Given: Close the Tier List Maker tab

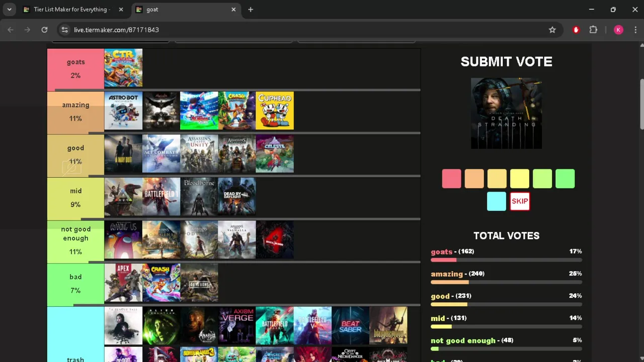Looking at the screenshot, I should point(121,10).
